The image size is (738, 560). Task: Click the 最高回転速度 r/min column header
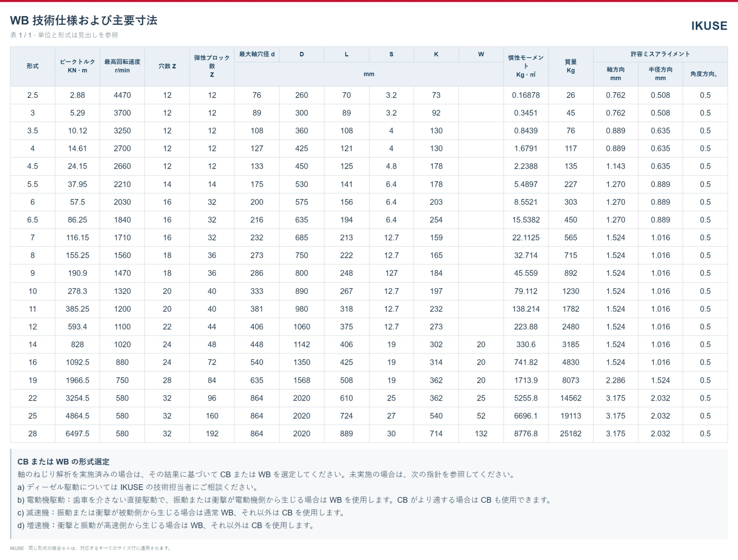122,66
